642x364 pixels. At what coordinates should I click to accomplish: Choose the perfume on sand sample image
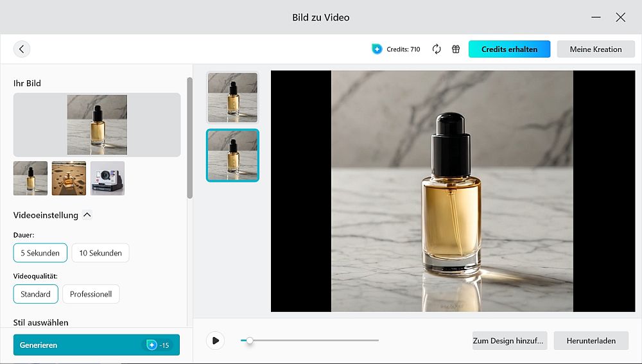(69, 178)
